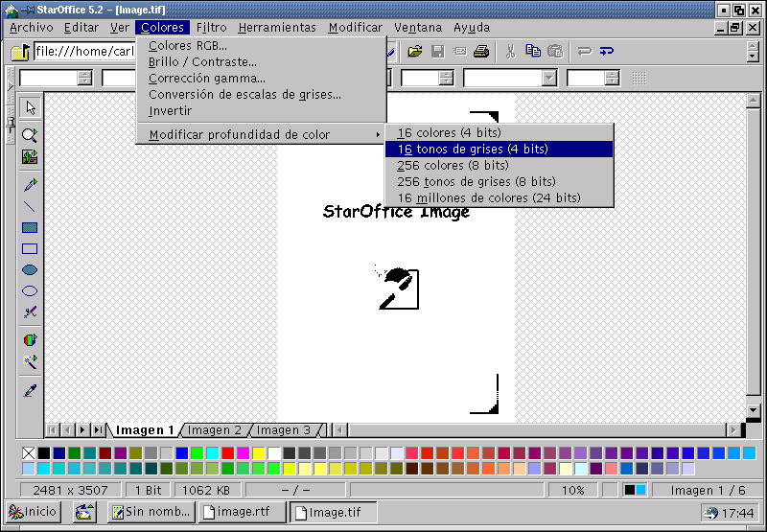The image size is (767, 532).
Task: Pick the yellow color swatch
Action: pos(258,453)
